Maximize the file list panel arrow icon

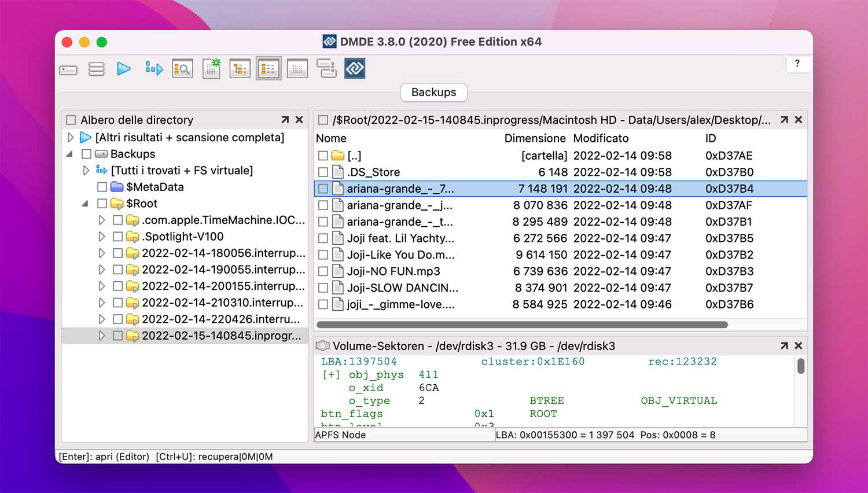click(x=784, y=120)
